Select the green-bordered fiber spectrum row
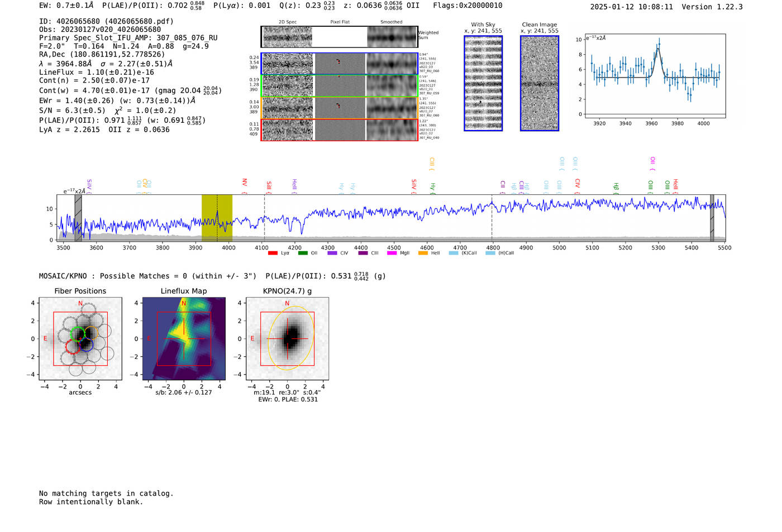Screen dimensions: 782x532 pos(339,86)
